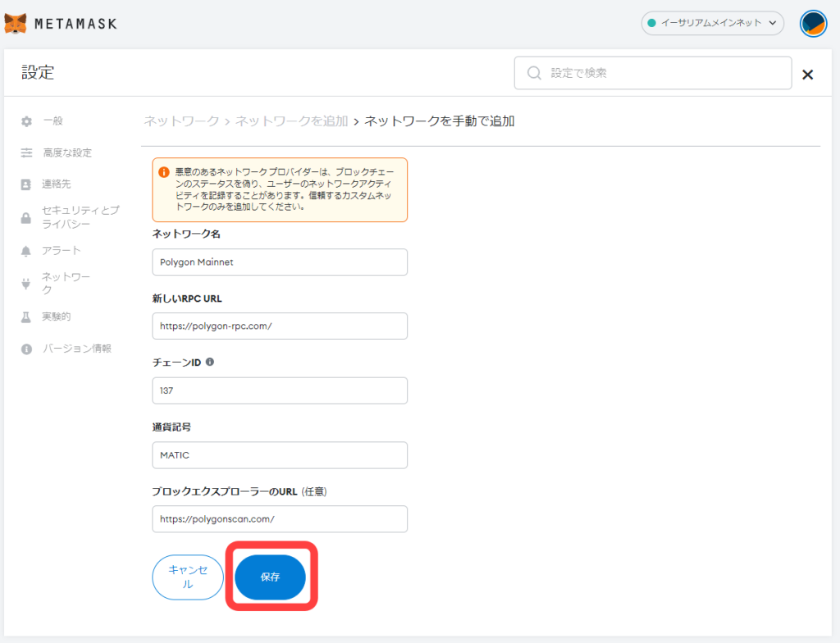Click the chain ID field showing 137

coord(280,390)
